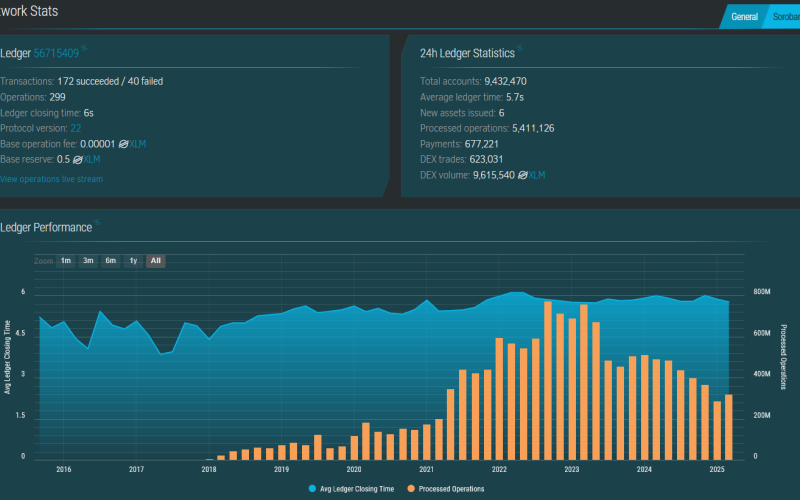This screenshot has width=800, height=500.
Task: Open protocol version 22 link
Action: click(76, 128)
